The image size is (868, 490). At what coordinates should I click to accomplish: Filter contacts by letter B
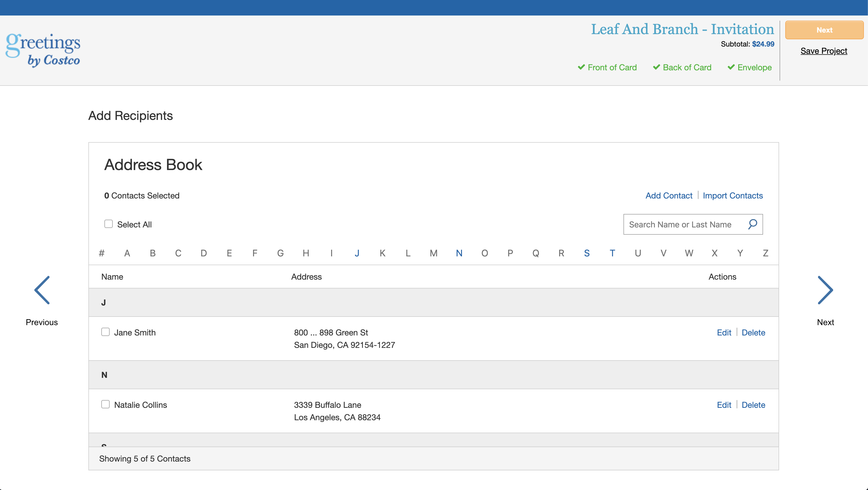point(152,253)
